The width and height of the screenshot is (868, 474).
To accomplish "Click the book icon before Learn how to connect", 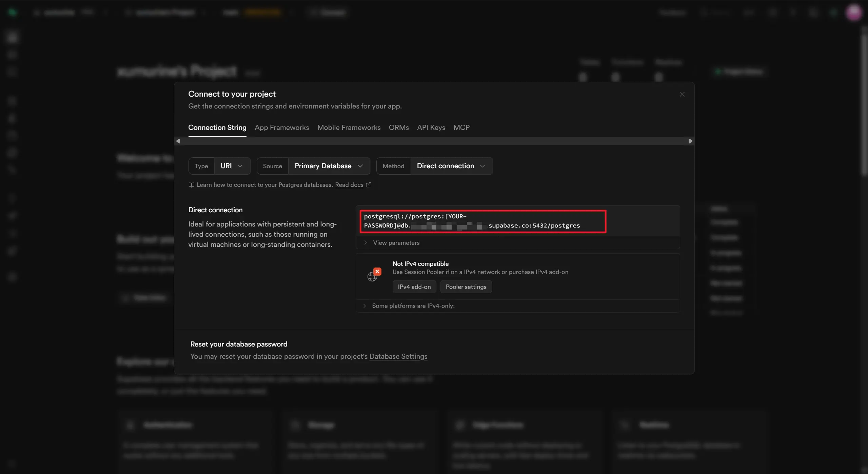I will [x=191, y=185].
